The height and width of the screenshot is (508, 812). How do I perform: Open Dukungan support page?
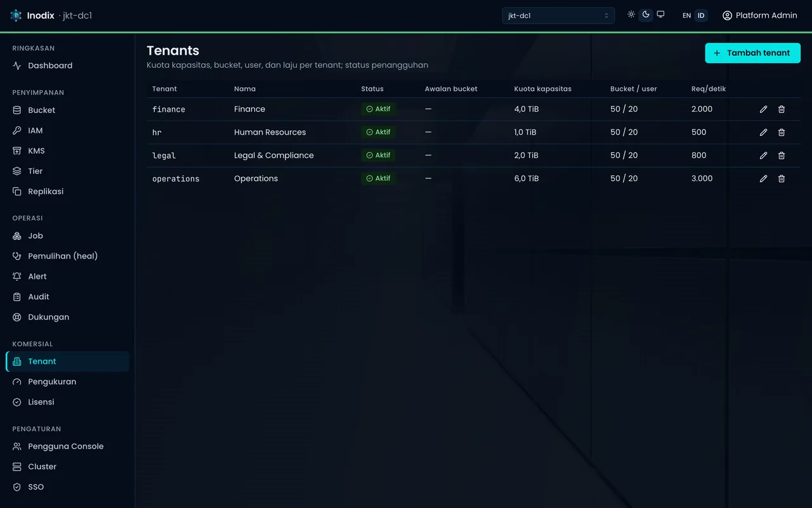(67, 317)
